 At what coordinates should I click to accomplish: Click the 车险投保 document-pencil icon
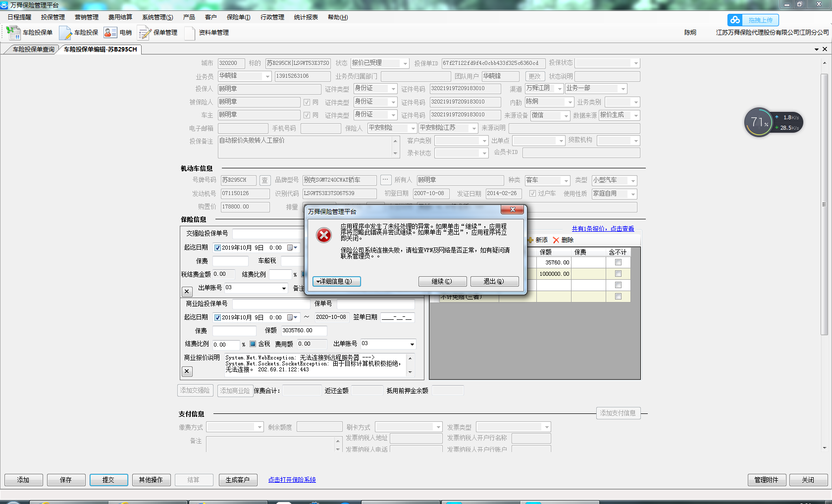pyautogui.click(x=65, y=33)
